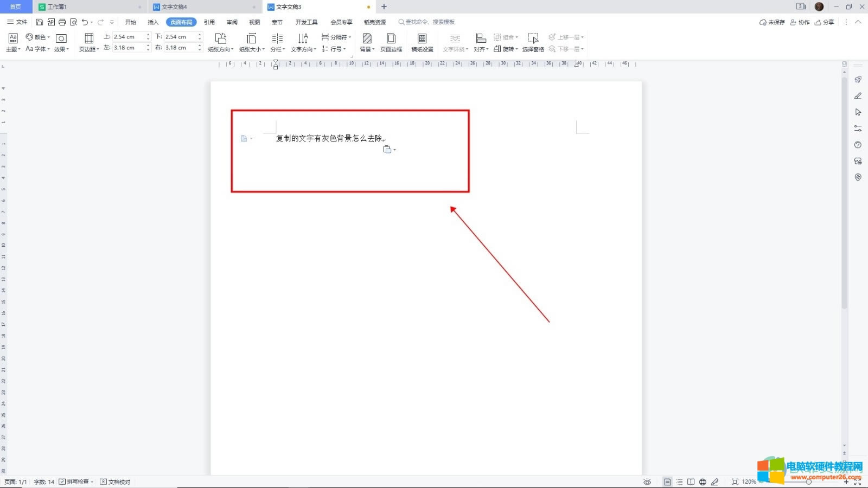Click the 主题 theme icon
The image size is (868, 488).
[13, 42]
